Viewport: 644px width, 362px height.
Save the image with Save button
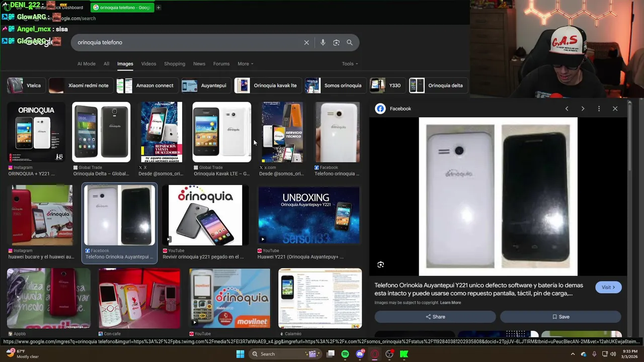[560, 317]
